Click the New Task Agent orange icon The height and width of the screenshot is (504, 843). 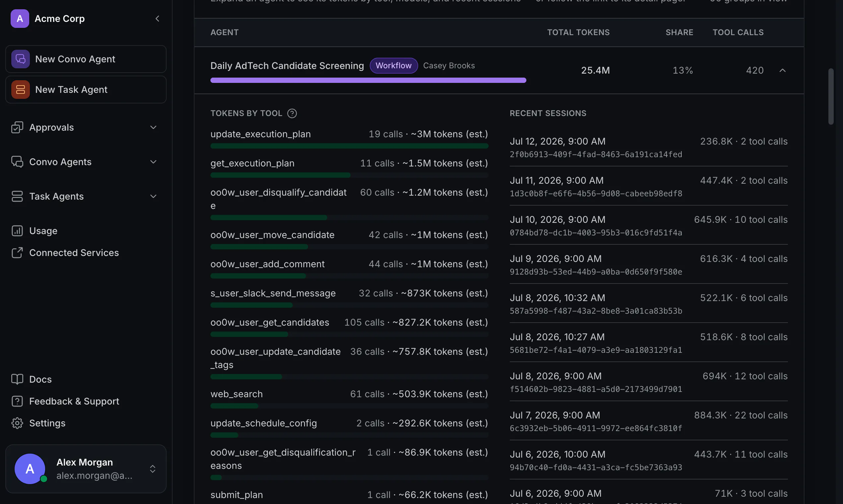20,90
